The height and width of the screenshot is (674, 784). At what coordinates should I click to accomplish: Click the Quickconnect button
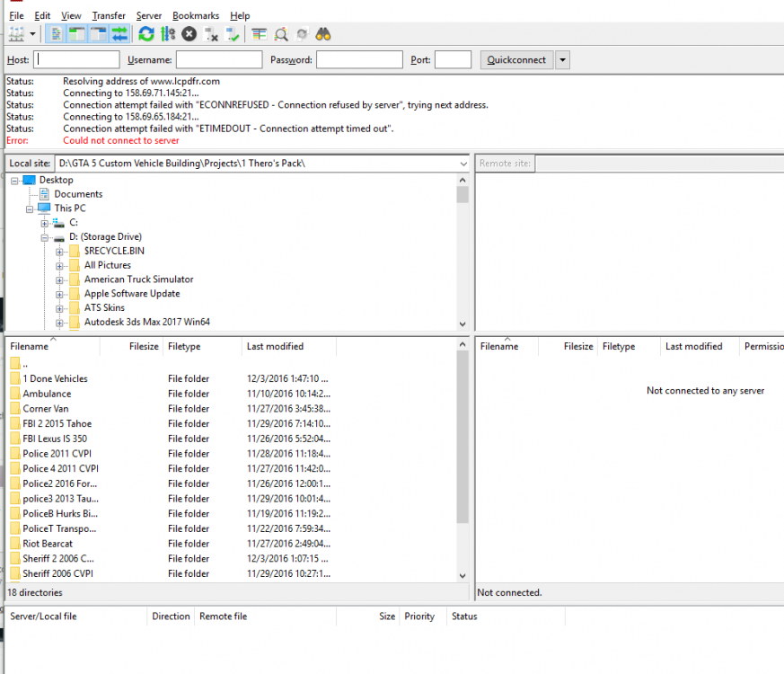pos(516,60)
